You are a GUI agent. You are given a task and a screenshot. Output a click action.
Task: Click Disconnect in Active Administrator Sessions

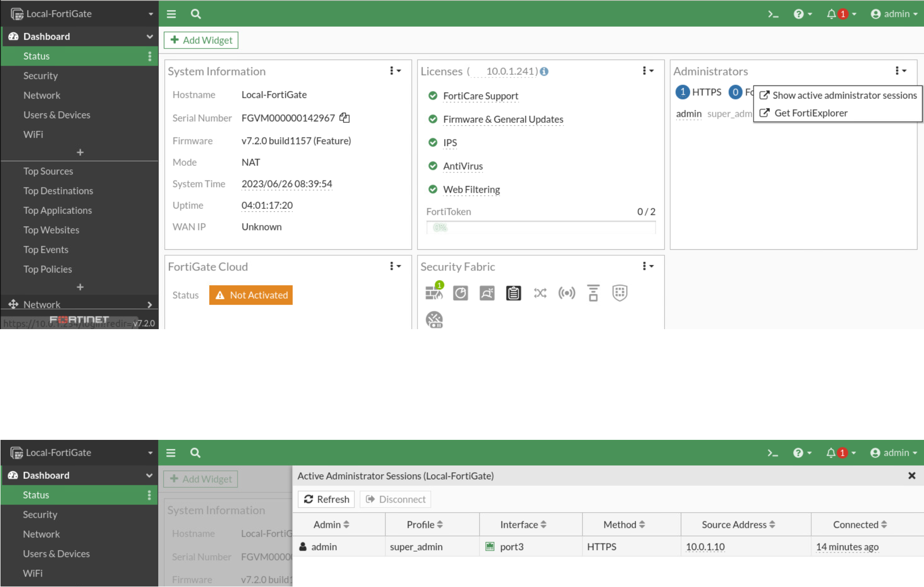pos(395,499)
